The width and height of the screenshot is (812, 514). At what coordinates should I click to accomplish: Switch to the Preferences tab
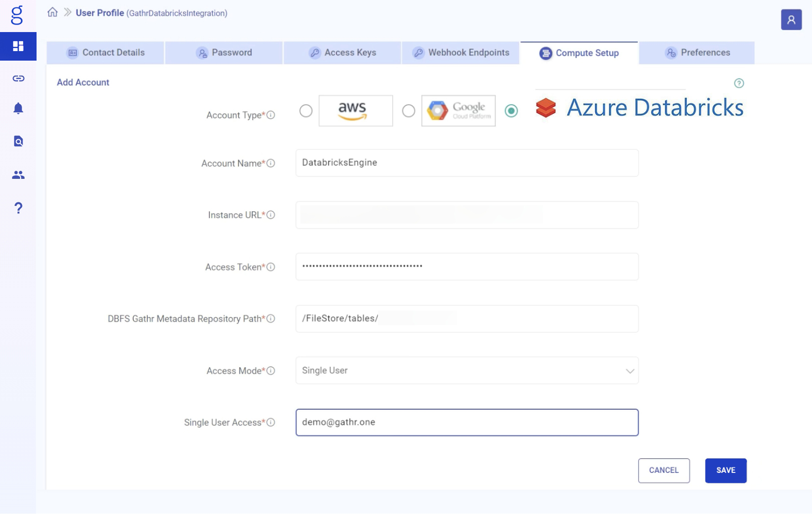[x=697, y=53]
